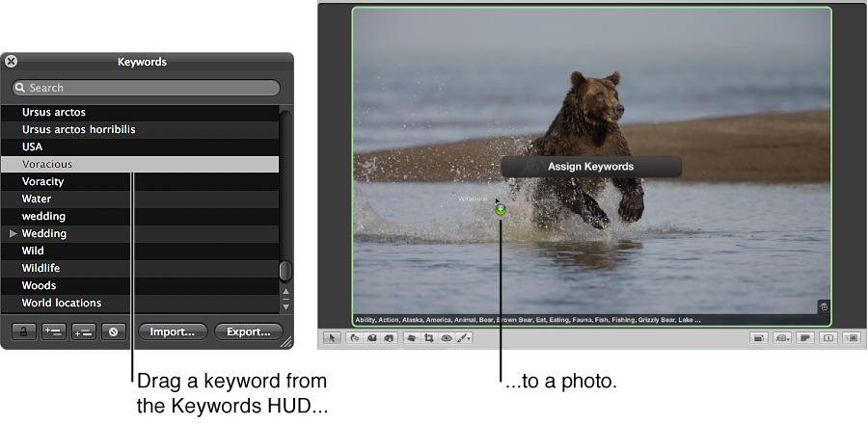Select the capitalized Wedding keyword row
The width and height of the screenshot is (868, 424).
(x=140, y=234)
